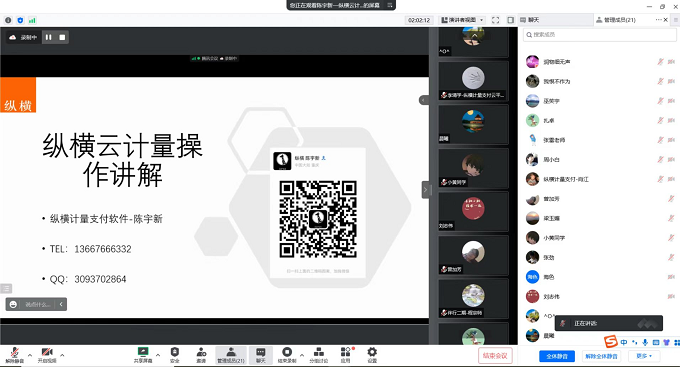
Task: Toggle microphone for 张劲
Action: (671, 257)
